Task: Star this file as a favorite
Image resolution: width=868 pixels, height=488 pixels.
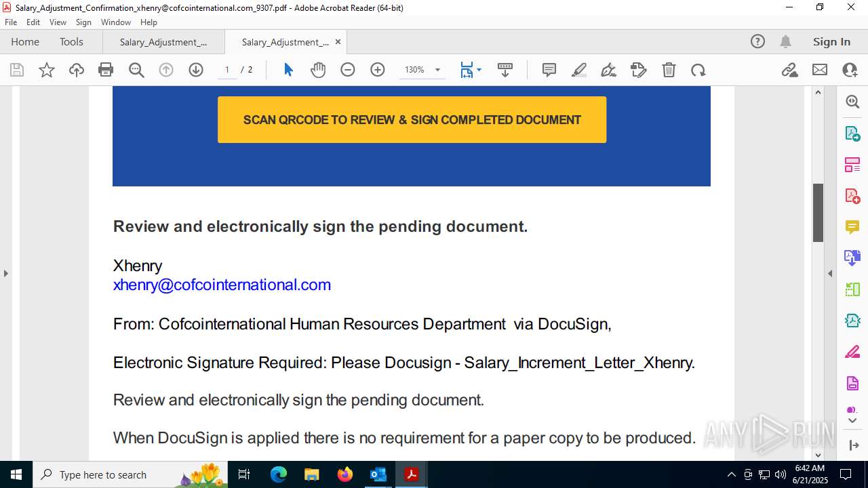Action: click(x=47, y=70)
